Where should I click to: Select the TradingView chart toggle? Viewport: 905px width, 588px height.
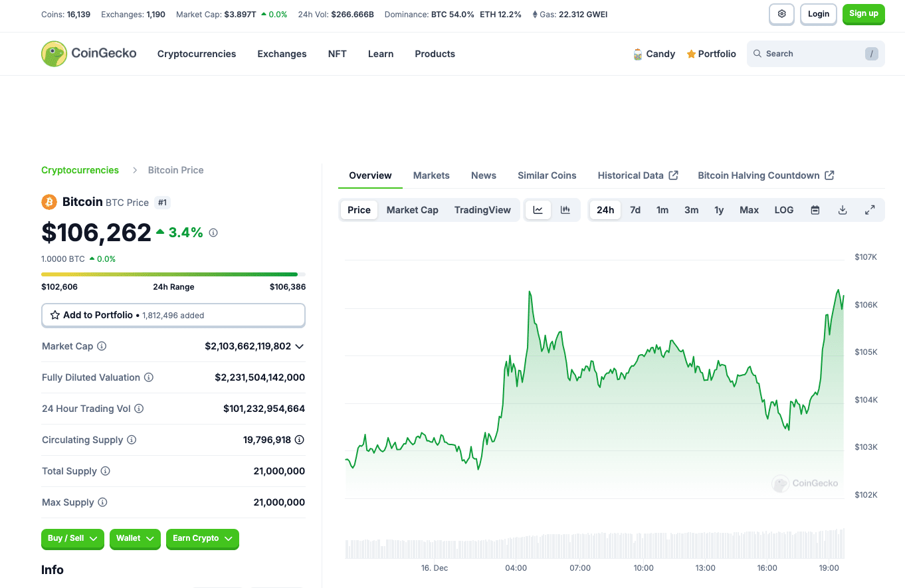click(x=482, y=210)
